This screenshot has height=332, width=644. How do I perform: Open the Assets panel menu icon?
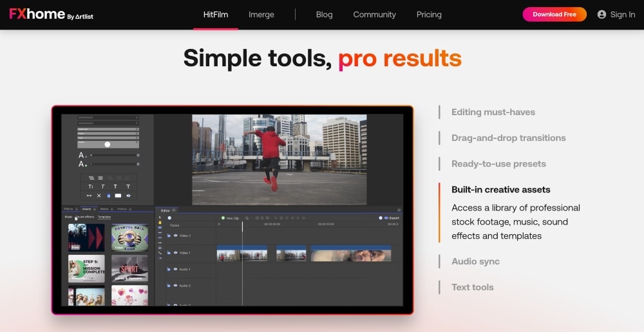pyautogui.click(x=95, y=209)
